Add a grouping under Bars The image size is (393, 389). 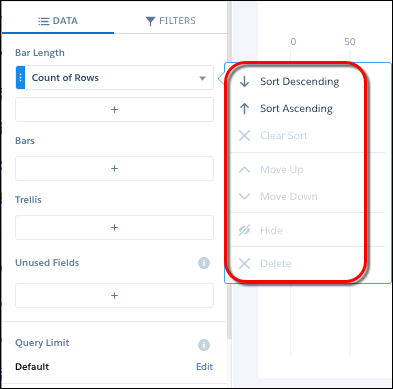click(114, 168)
